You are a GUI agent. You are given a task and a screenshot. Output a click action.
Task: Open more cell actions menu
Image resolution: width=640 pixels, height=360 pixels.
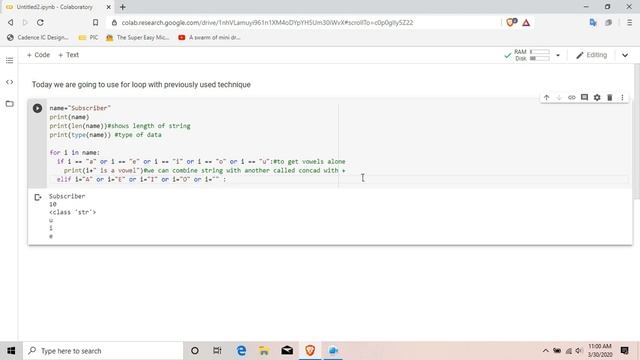coord(622,98)
